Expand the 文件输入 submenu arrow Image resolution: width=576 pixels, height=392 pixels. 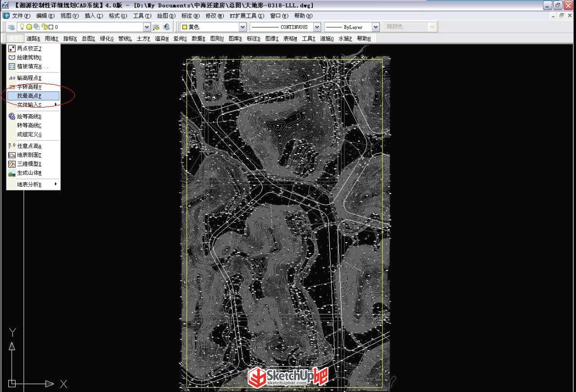click(55, 105)
